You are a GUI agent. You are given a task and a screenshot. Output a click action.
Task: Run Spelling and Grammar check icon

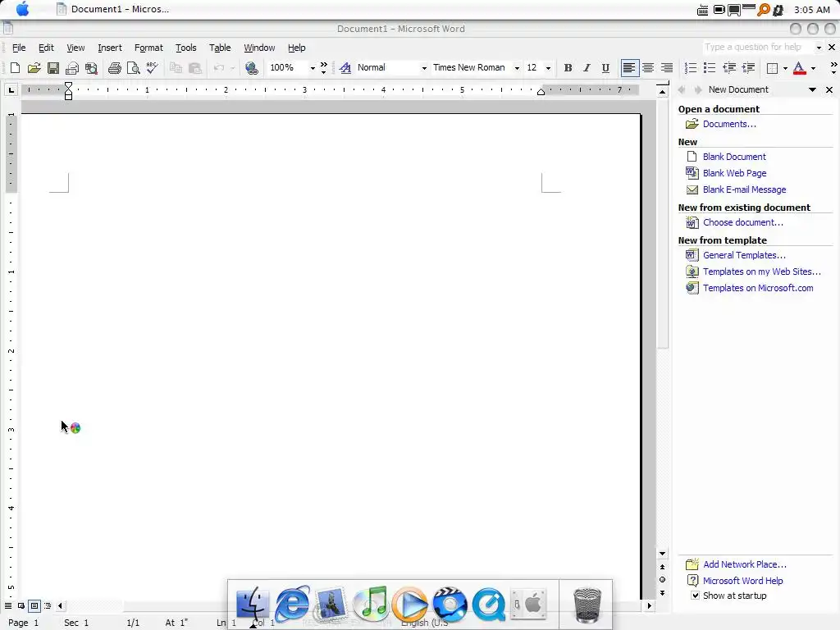click(x=152, y=68)
